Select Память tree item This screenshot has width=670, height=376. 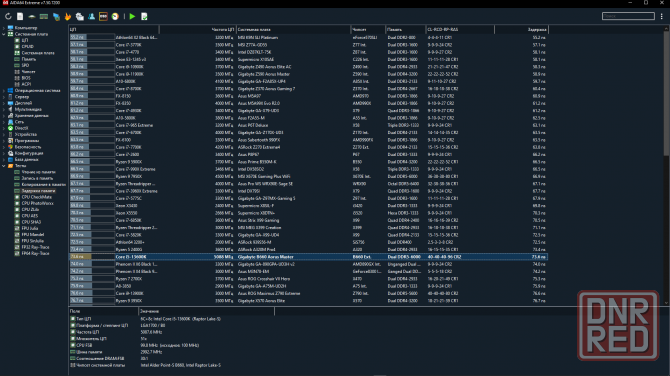tap(29, 59)
